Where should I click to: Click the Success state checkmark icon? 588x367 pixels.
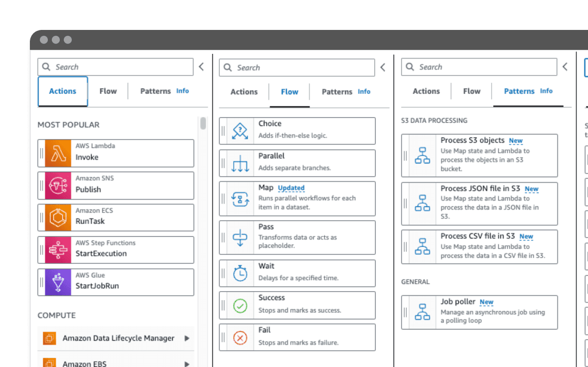click(240, 305)
